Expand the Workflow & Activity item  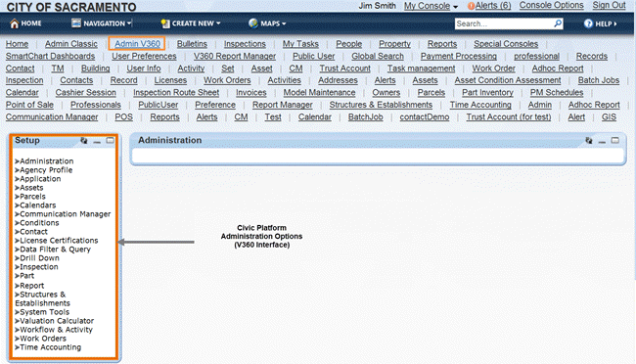tap(54, 330)
